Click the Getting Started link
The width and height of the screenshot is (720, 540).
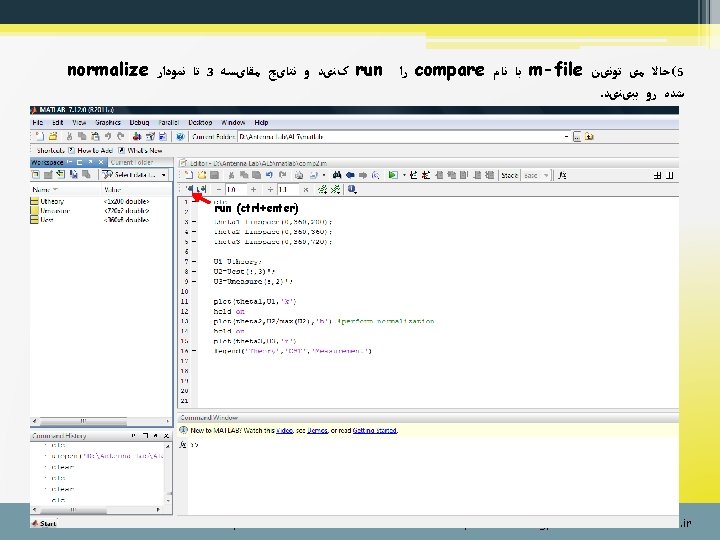[x=375, y=430]
